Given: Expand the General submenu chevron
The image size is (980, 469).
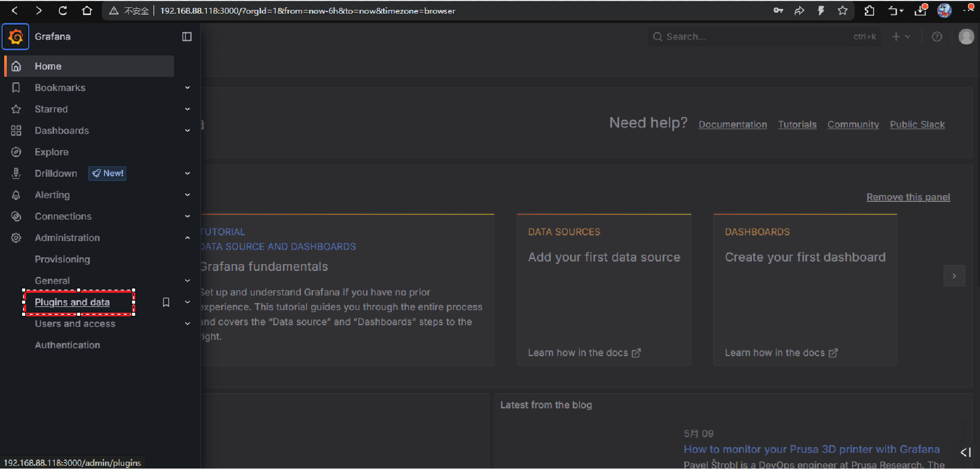Looking at the screenshot, I should click(188, 281).
